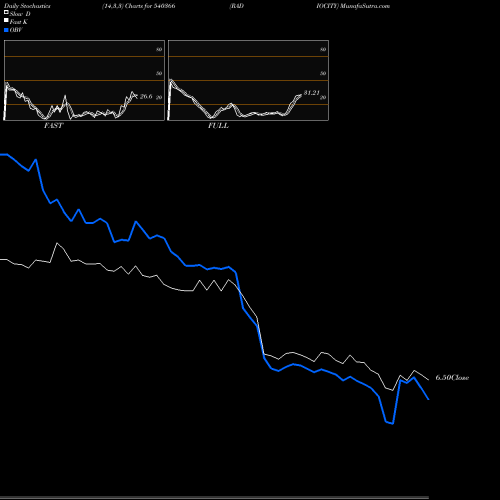Click the 80 level label on FULL chart
Screen dimensions: 500x500
323,49
